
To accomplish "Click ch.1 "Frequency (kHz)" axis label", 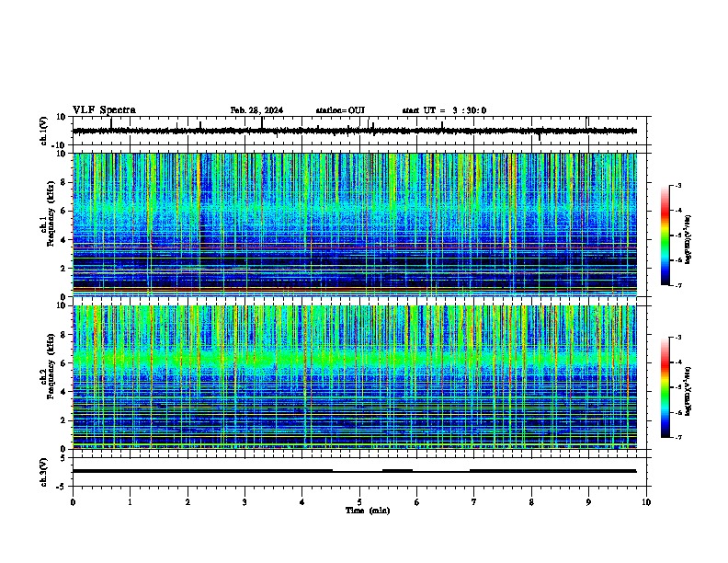I will point(51,213).
